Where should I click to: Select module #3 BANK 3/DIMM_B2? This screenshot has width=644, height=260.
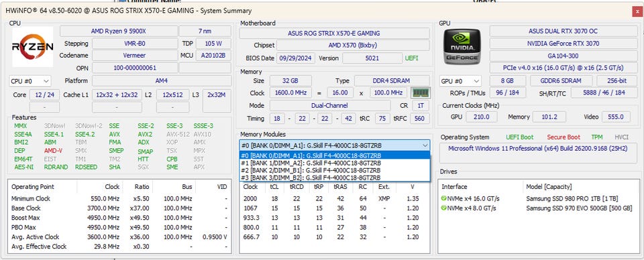click(x=334, y=178)
